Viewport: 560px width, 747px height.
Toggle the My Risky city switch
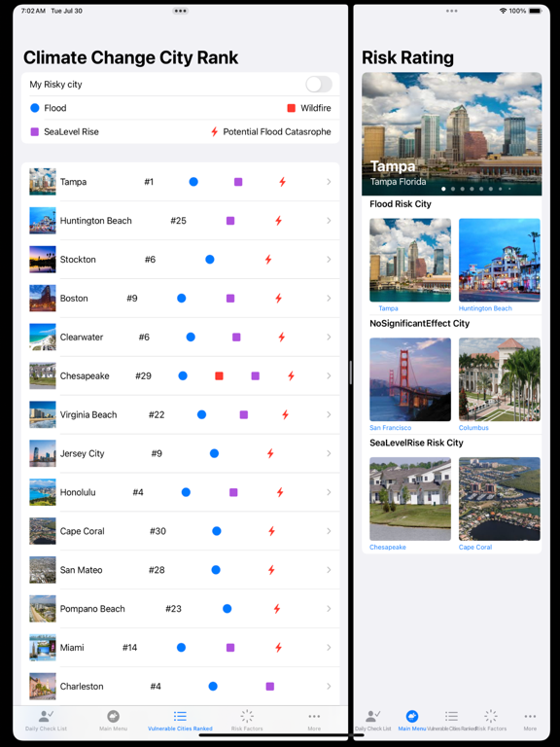(319, 85)
